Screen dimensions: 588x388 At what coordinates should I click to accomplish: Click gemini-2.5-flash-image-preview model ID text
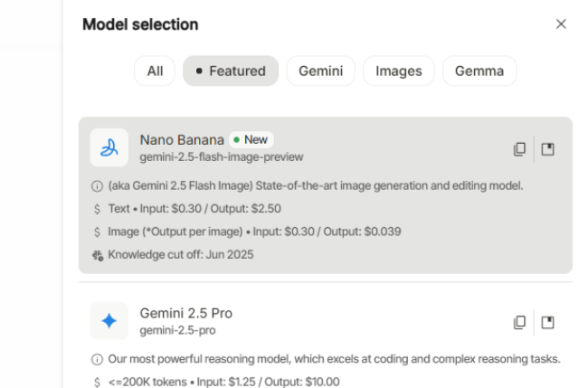click(222, 156)
